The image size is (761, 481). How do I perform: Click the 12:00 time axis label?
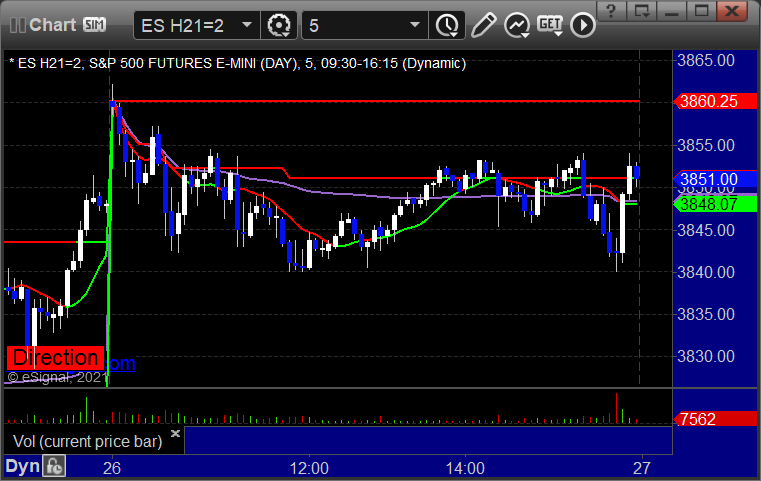coord(309,468)
